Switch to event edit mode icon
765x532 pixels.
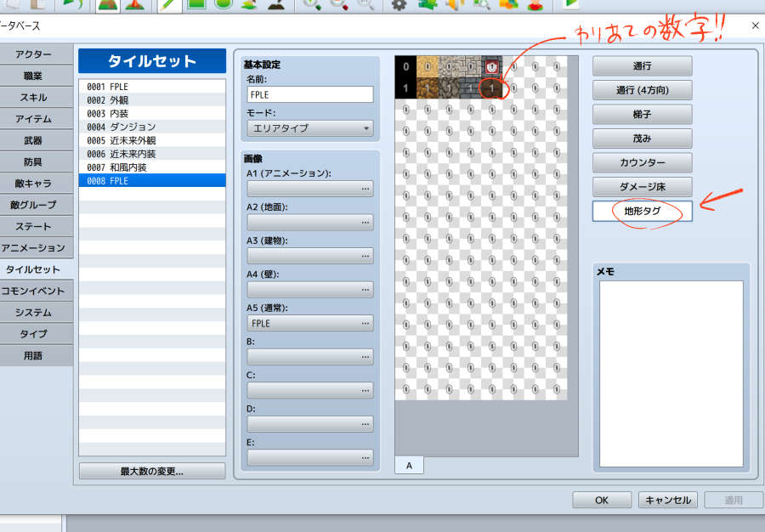(135, 5)
